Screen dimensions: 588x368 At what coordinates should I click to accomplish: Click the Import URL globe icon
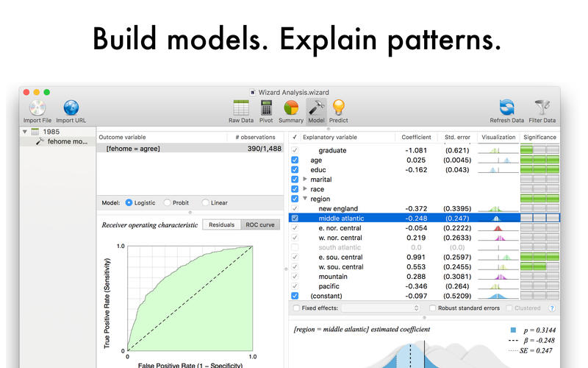click(71, 108)
